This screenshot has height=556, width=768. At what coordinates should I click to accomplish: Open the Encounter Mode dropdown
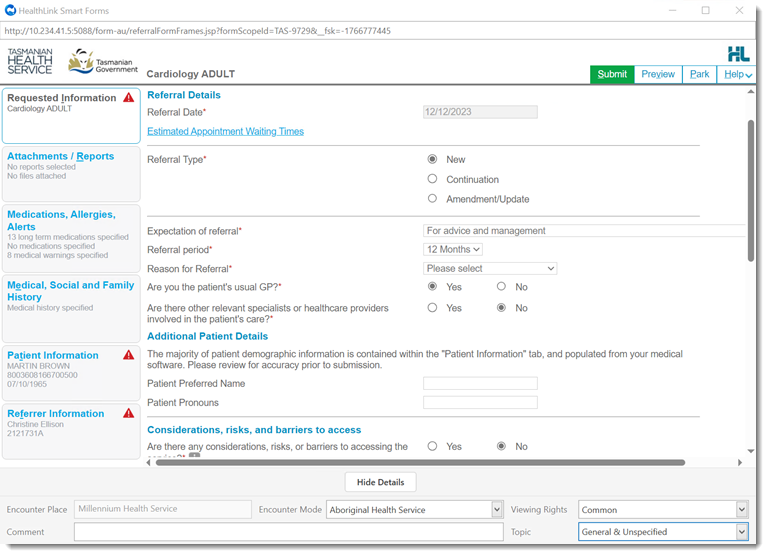[x=414, y=509]
